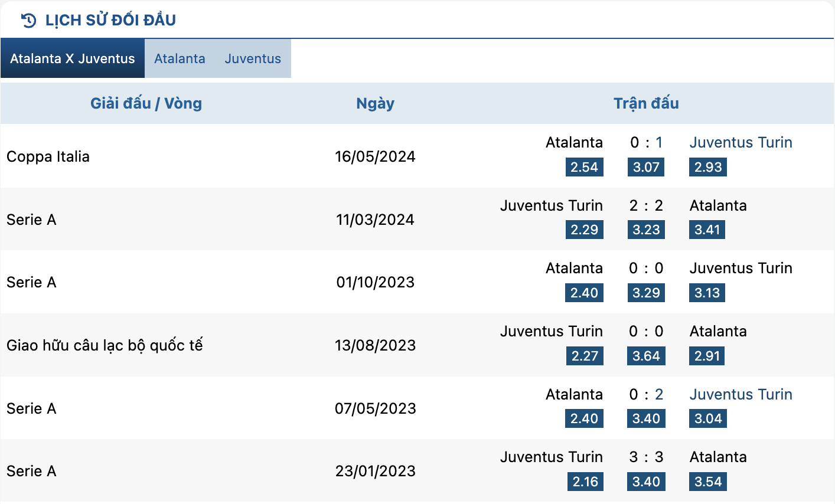Open Juventus Turin link in Coppa Italia row
This screenshot has height=504, width=835.
coord(741,142)
